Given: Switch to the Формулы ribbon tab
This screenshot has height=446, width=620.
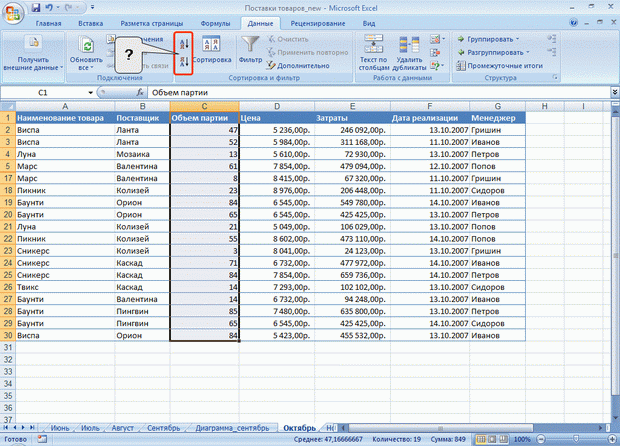Looking at the screenshot, I should pos(215,23).
